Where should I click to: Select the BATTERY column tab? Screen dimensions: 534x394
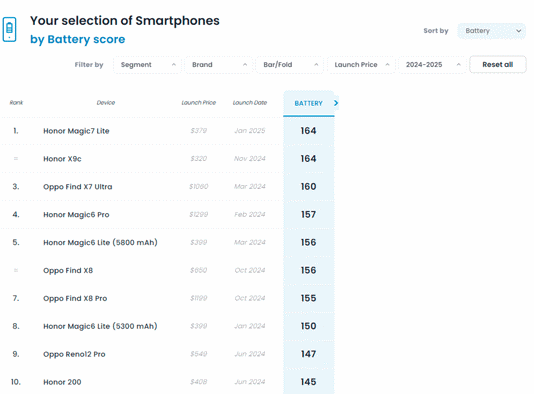pyautogui.click(x=309, y=103)
